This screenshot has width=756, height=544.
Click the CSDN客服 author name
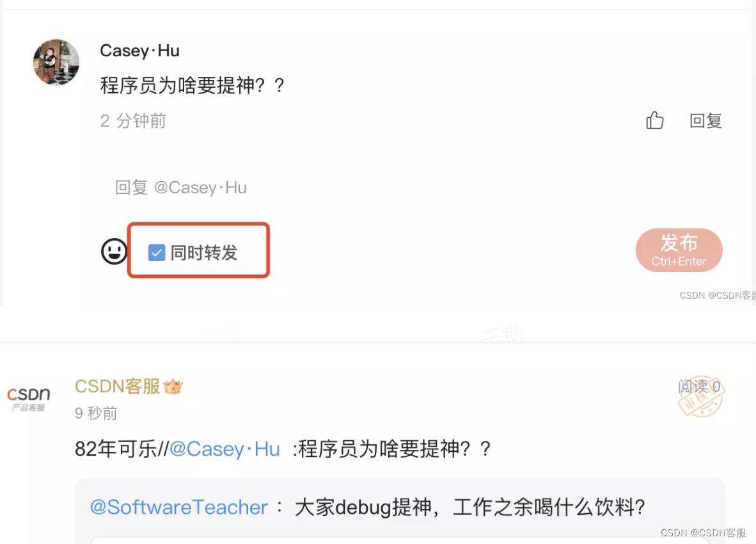click(x=117, y=387)
